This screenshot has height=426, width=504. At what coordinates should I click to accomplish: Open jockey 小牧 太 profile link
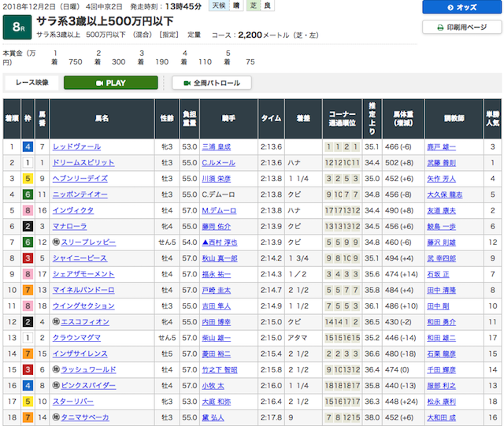(213, 386)
